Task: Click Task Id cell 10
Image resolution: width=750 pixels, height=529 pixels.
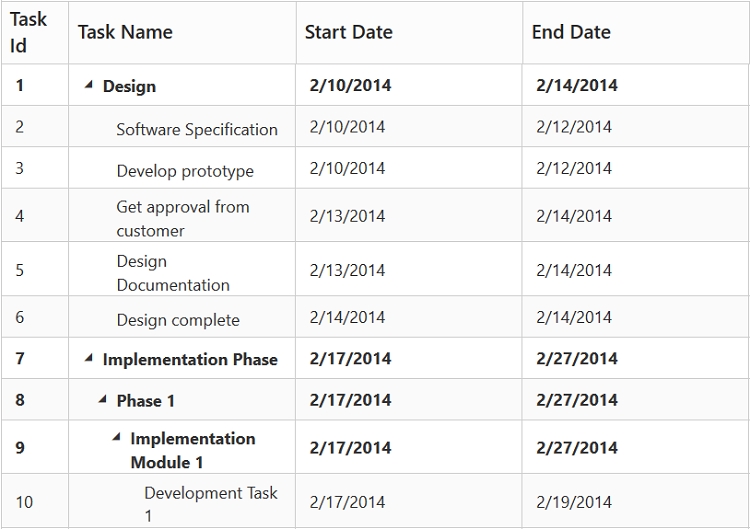Action: pos(24,502)
